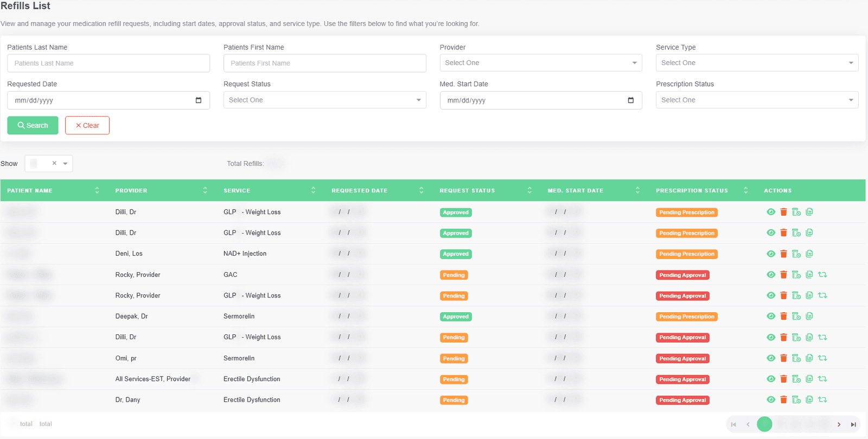
Task: Click the notes list icon in Omi, pr row
Action: coord(796,358)
